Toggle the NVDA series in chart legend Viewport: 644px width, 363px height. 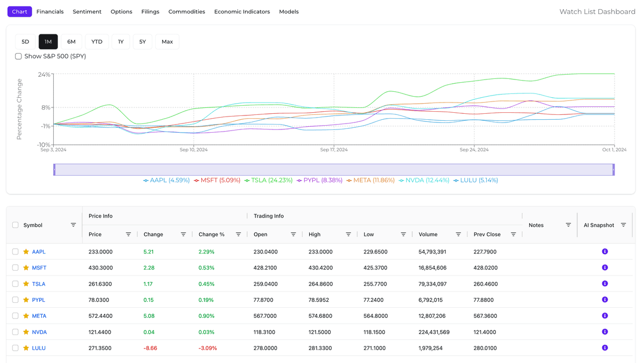point(424,180)
